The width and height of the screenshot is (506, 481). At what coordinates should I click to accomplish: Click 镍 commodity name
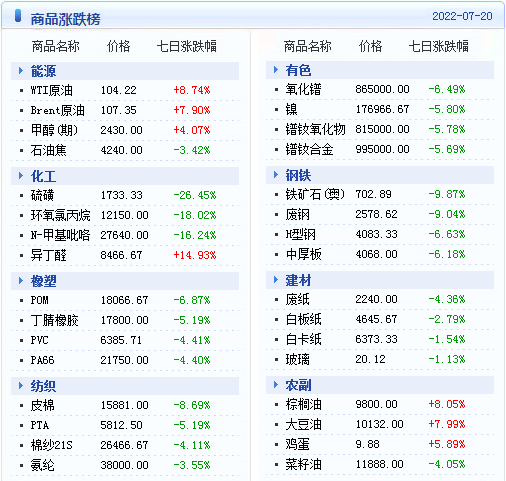click(x=291, y=109)
